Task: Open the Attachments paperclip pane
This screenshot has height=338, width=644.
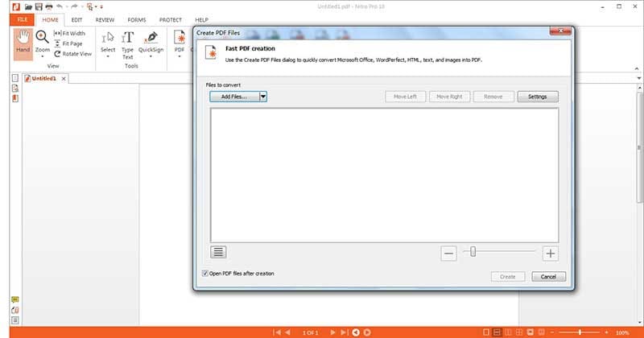Action: [15, 310]
